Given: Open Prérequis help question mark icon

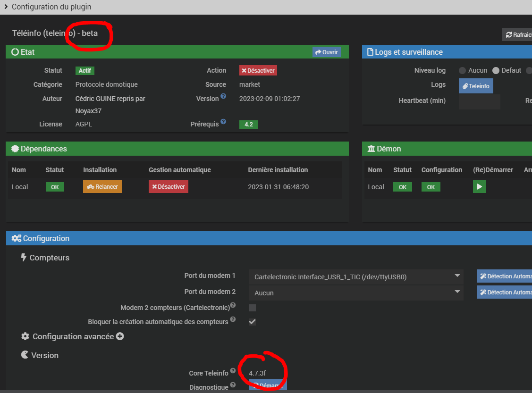Looking at the screenshot, I should [x=223, y=121].
